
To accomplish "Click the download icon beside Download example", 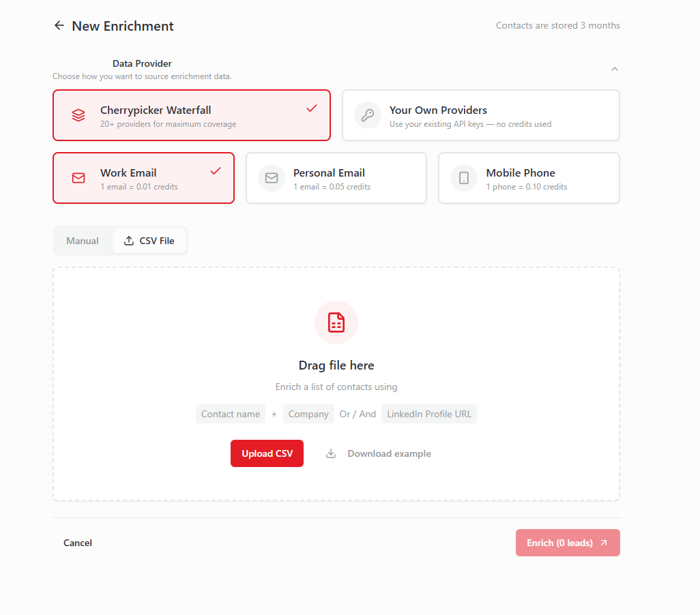I will (331, 453).
